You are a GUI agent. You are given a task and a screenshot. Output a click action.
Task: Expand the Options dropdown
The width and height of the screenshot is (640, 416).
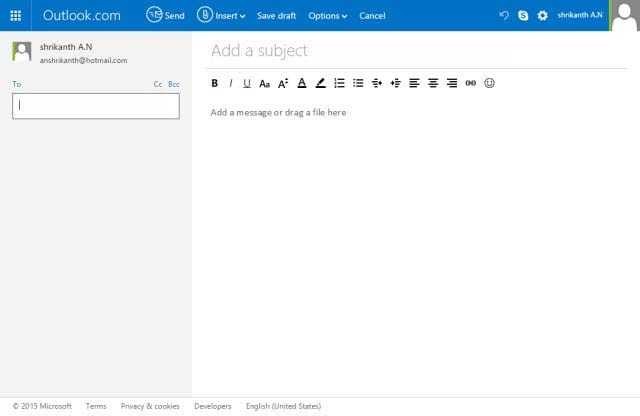click(328, 16)
